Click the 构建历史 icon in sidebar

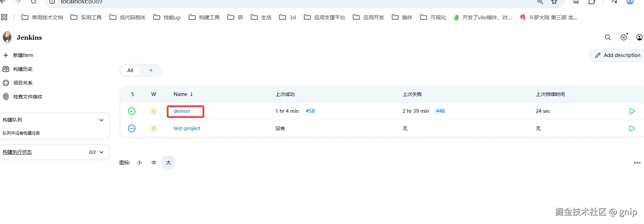coord(6,69)
